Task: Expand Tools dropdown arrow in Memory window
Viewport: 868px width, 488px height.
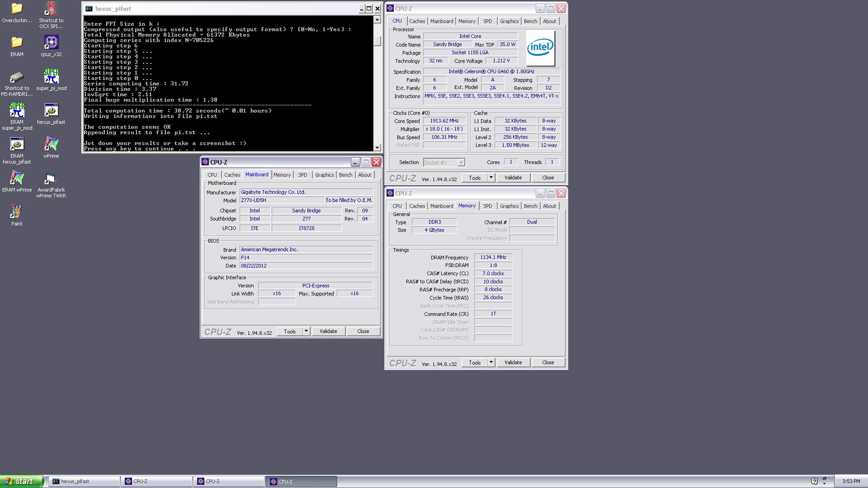Action: pos(491,362)
